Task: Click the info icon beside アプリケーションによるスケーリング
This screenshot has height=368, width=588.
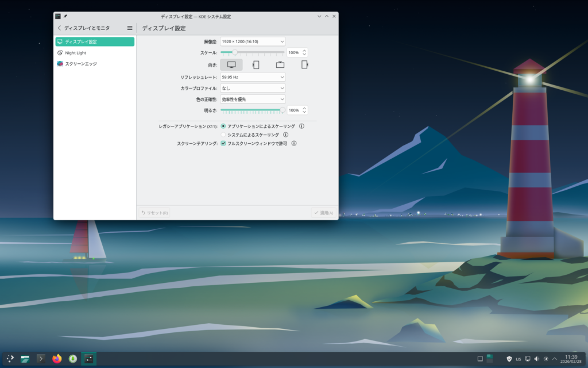Action: (x=301, y=126)
